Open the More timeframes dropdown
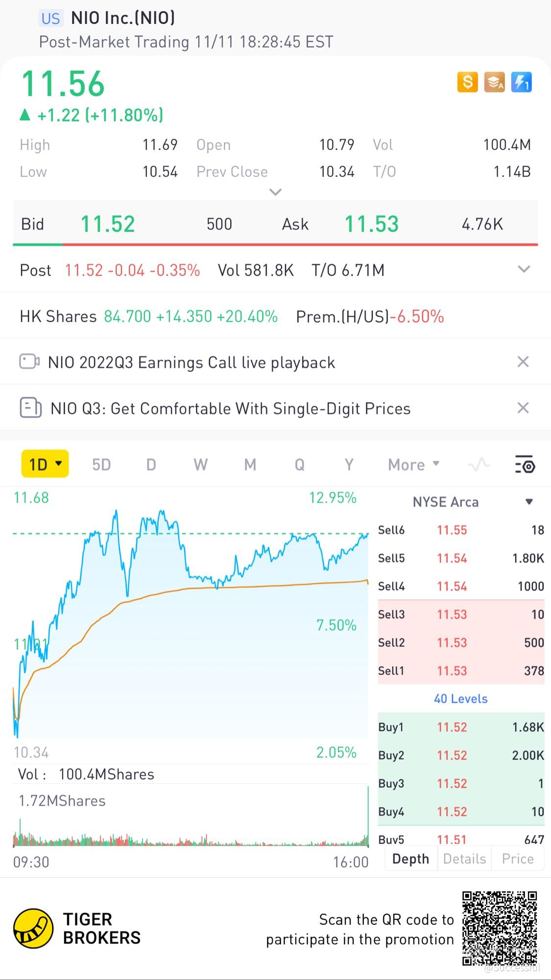The image size is (551, 980). tap(413, 464)
